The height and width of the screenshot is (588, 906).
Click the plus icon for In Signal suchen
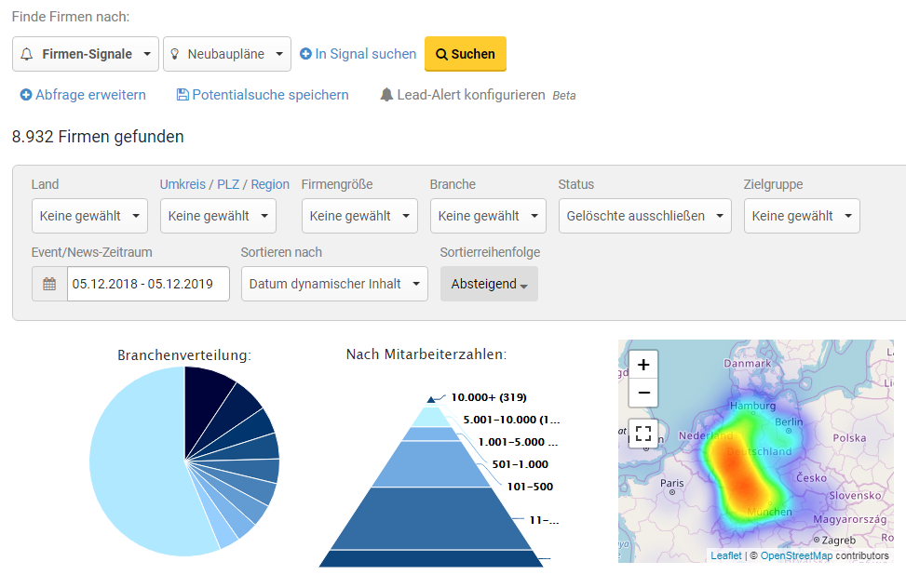[x=305, y=54]
